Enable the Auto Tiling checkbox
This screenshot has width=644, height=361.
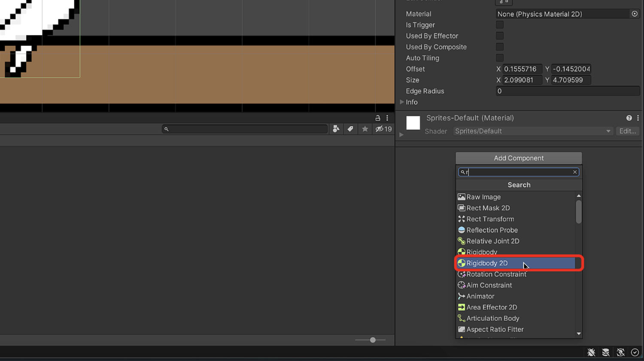(500, 58)
